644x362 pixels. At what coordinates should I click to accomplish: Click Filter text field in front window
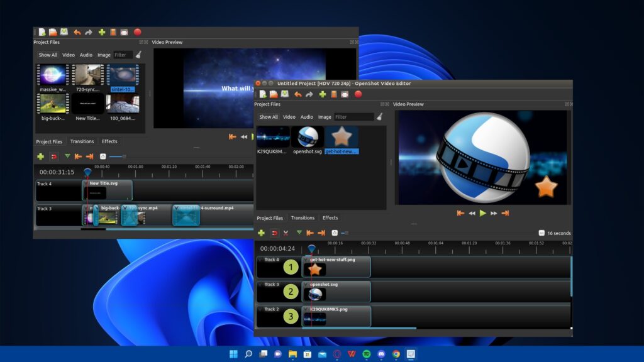(x=354, y=117)
